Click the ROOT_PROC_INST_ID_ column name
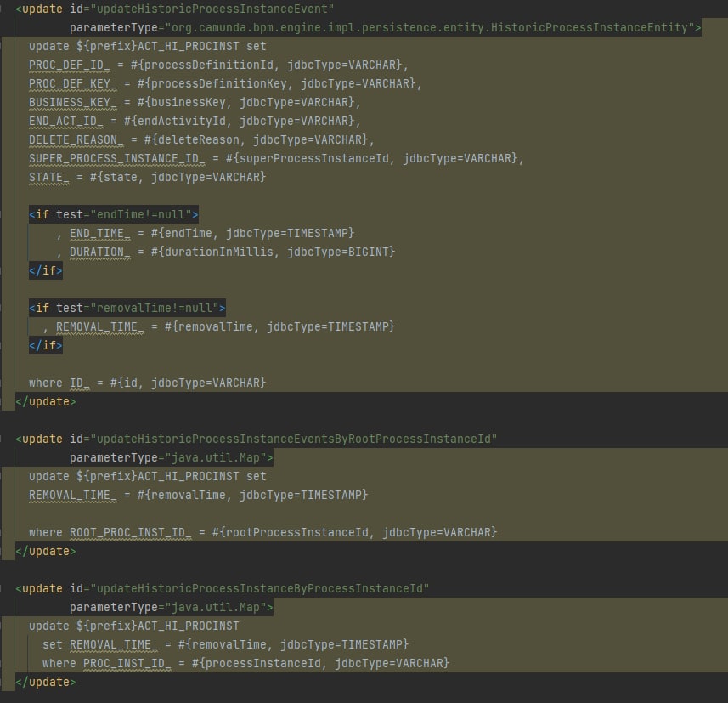Screen dimensions: 728x703 tap(131, 532)
